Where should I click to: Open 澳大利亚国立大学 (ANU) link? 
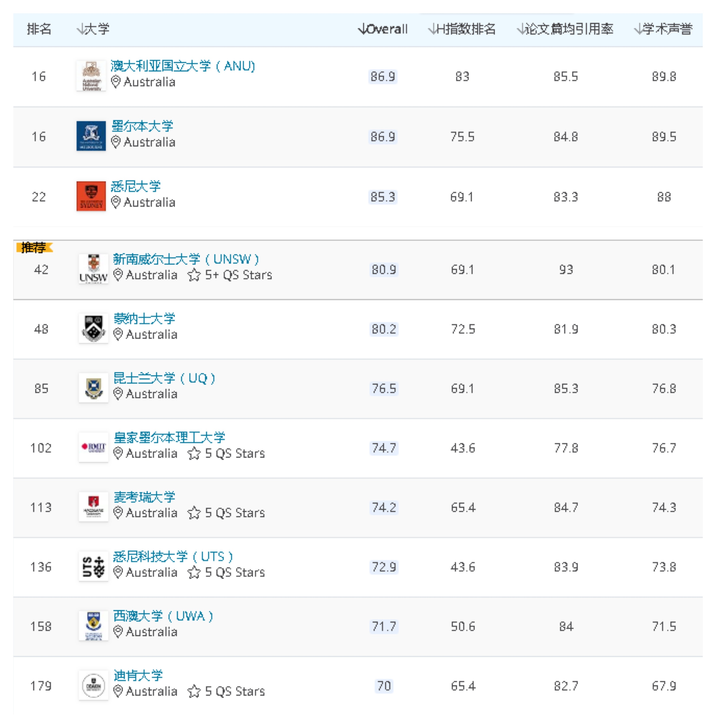(x=183, y=66)
